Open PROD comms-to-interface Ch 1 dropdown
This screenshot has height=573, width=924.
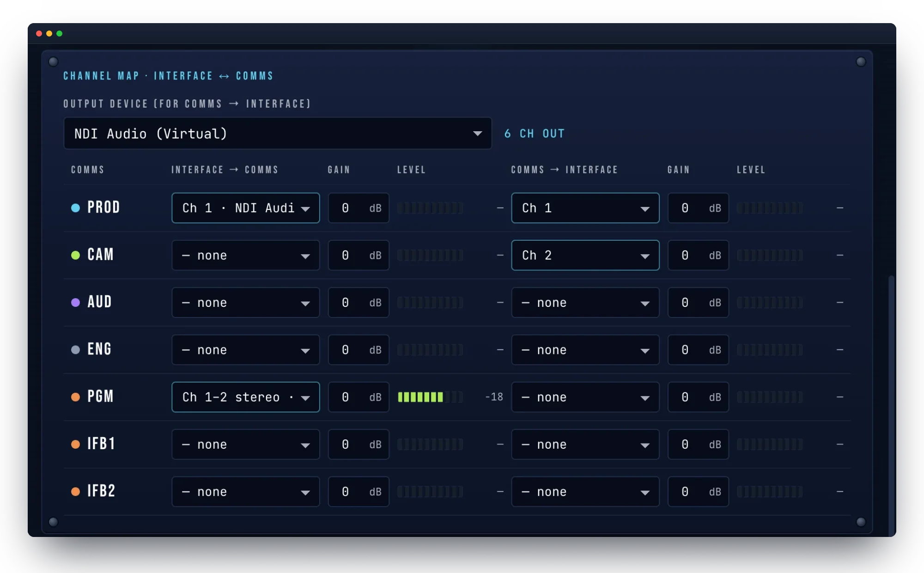585,208
